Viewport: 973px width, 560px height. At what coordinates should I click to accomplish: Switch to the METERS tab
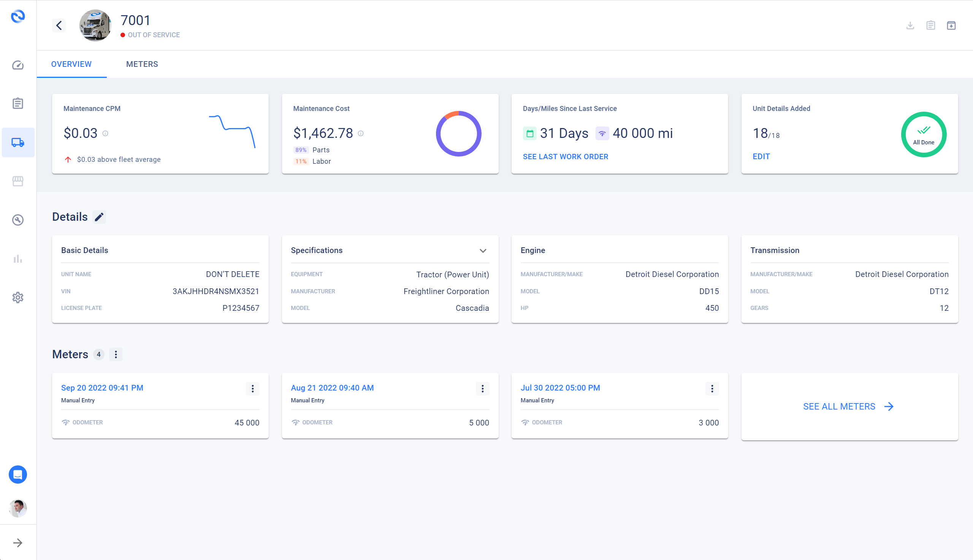143,64
